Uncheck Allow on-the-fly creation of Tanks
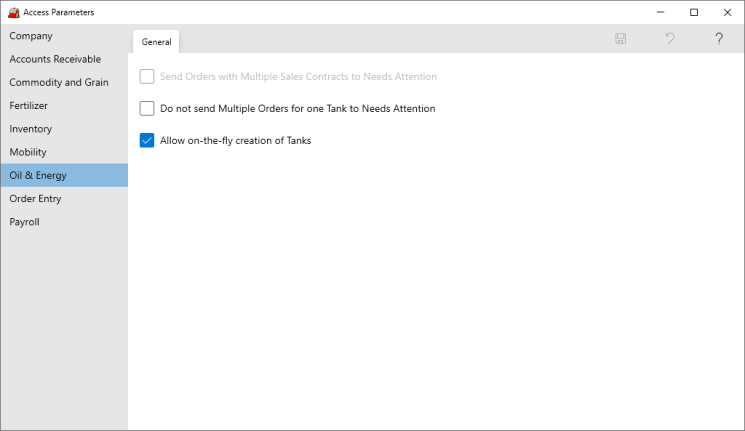Image resolution: width=745 pixels, height=431 pixels. tap(147, 141)
